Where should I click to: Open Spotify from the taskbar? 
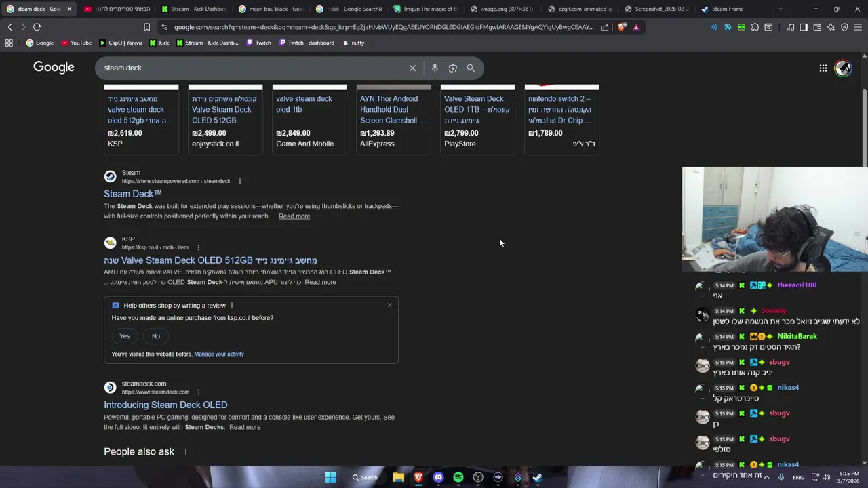click(x=458, y=477)
